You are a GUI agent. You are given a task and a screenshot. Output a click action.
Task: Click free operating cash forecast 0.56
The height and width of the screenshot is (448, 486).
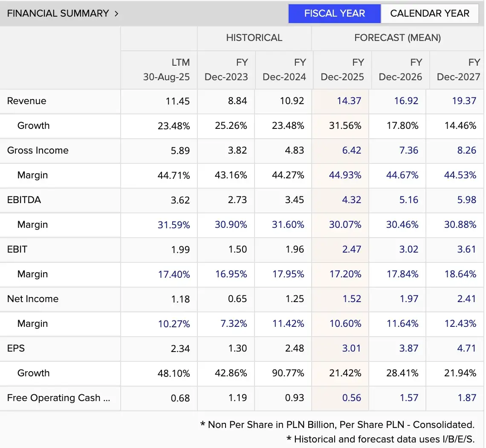pyautogui.click(x=351, y=398)
